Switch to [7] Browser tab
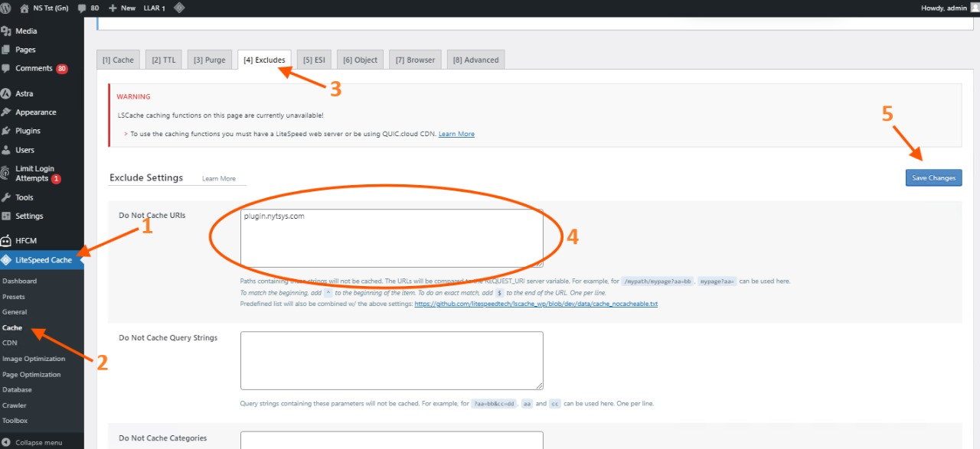Viewport: 980px width, 449px height. coord(415,60)
